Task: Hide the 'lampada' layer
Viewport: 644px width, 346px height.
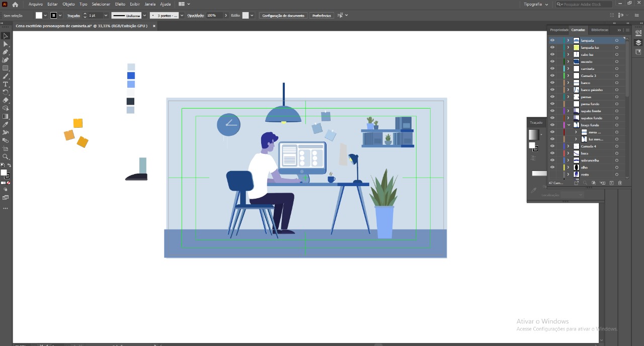Action: (552, 40)
